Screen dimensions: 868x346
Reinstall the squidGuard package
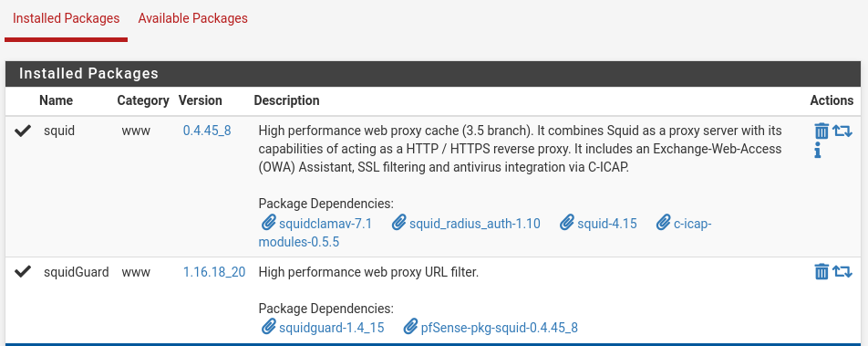pyautogui.click(x=842, y=272)
